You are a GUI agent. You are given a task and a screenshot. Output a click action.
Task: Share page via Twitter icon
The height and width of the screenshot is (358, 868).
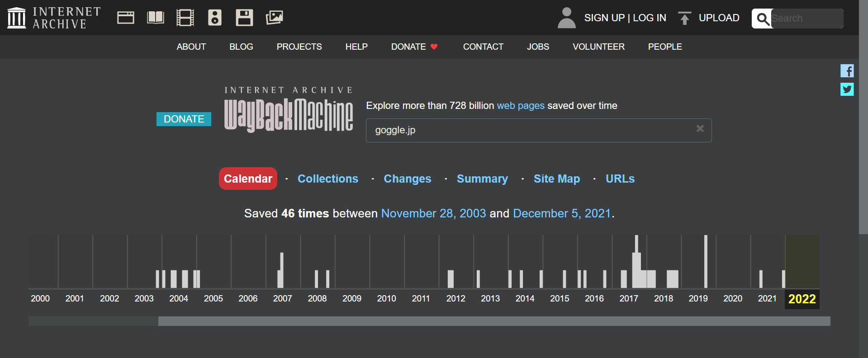(847, 89)
